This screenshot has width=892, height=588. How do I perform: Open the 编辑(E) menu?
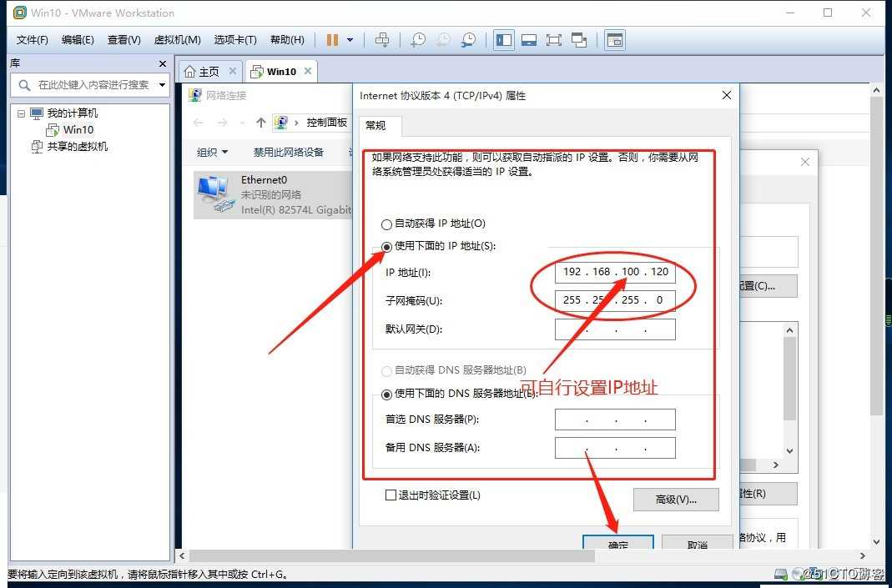coord(78,40)
